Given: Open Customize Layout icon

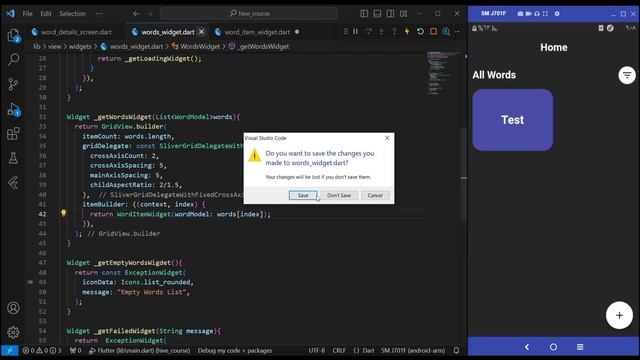Looking at the screenshot, I should [x=404, y=13].
